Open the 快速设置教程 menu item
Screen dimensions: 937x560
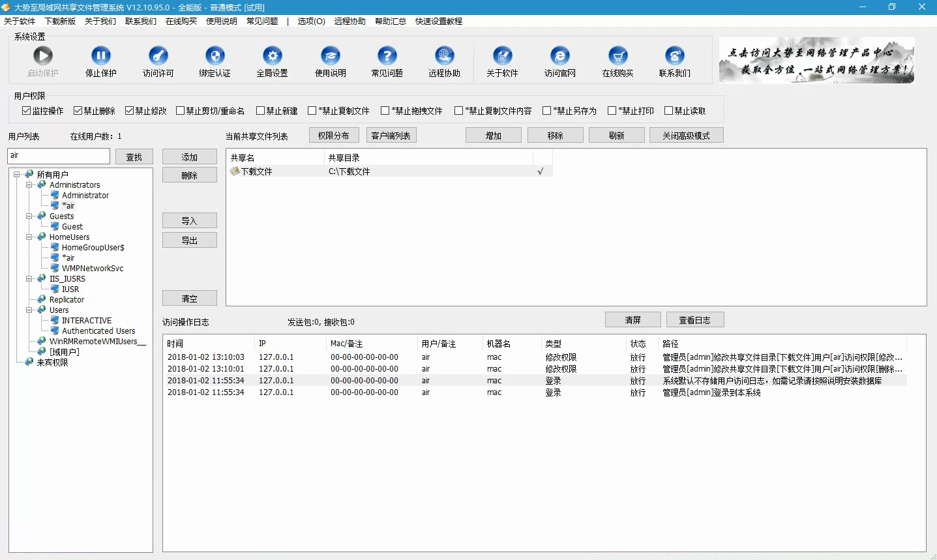tap(438, 22)
